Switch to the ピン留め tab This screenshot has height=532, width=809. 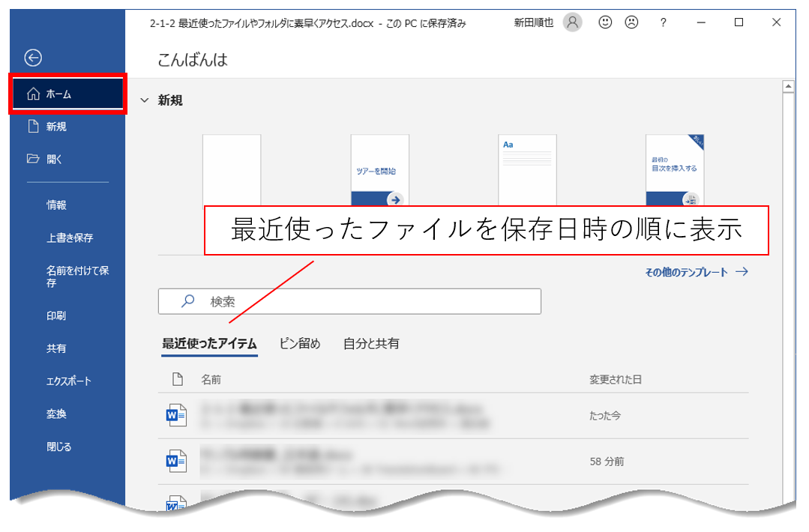(x=299, y=344)
